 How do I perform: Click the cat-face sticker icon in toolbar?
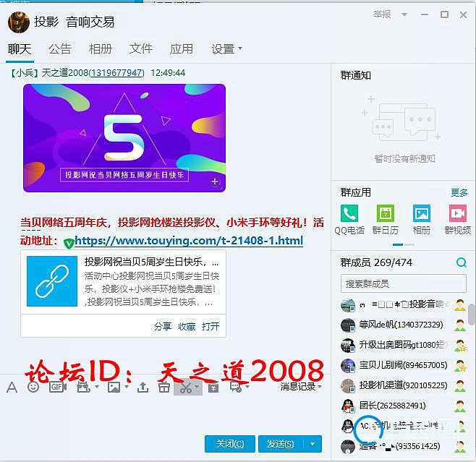click(83, 387)
